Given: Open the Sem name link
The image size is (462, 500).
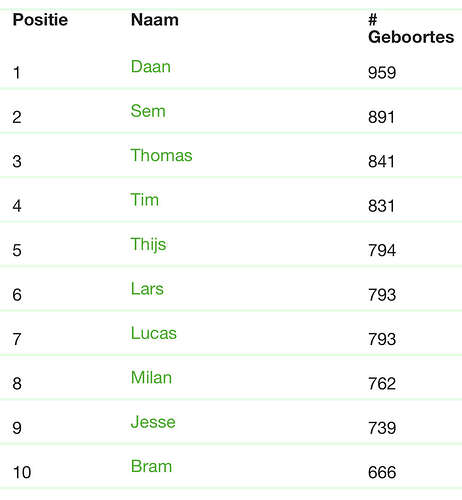Looking at the screenshot, I should point(148,111).
